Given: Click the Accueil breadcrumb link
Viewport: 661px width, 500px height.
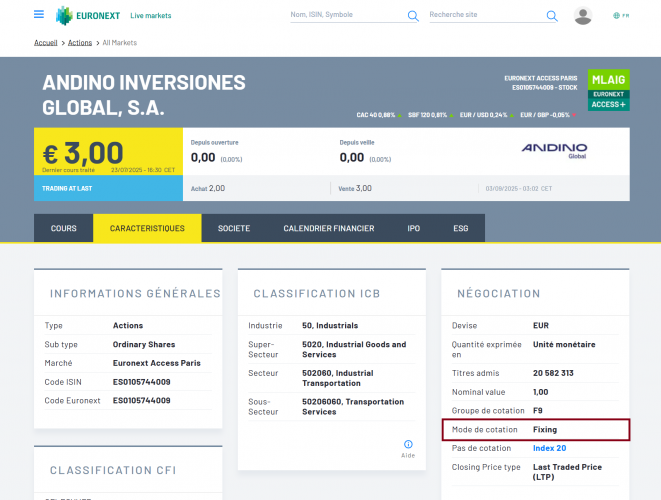Looking at the screenshot, I should click(x=46, y=43).
